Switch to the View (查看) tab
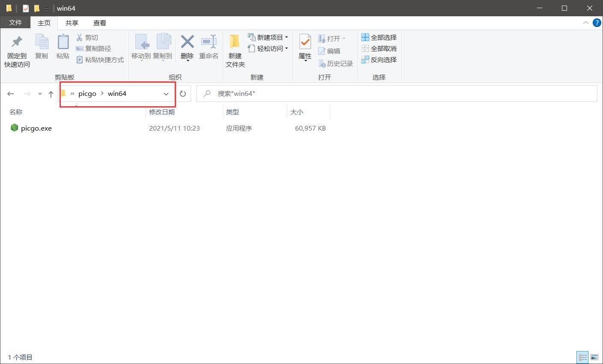Viewport: 603px width, 364px height. click(100, 23)
